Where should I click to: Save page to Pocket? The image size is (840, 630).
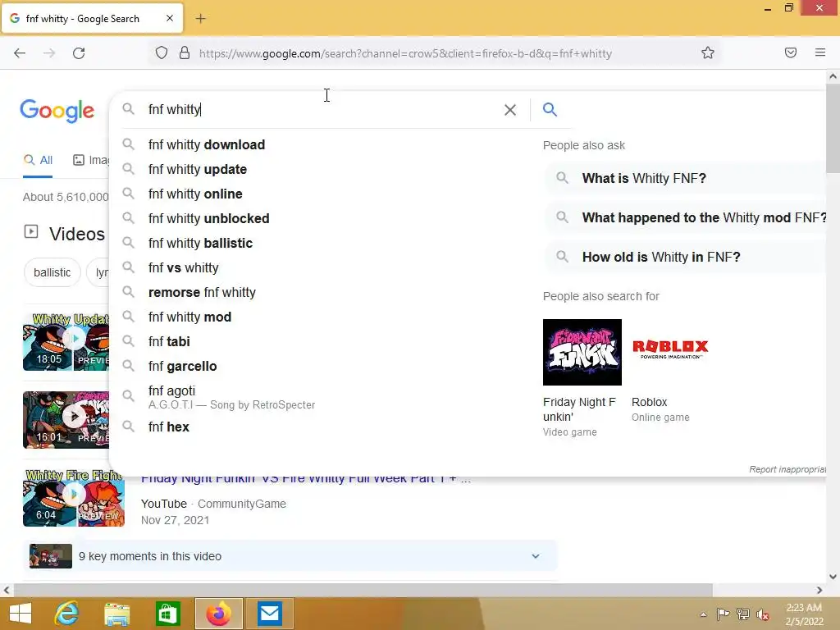click(791, 52)
